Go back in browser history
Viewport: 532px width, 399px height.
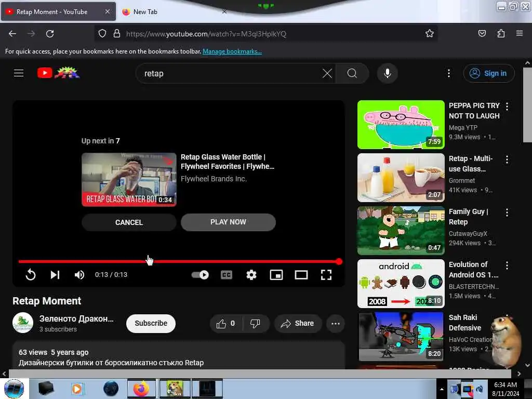(12, 34)
